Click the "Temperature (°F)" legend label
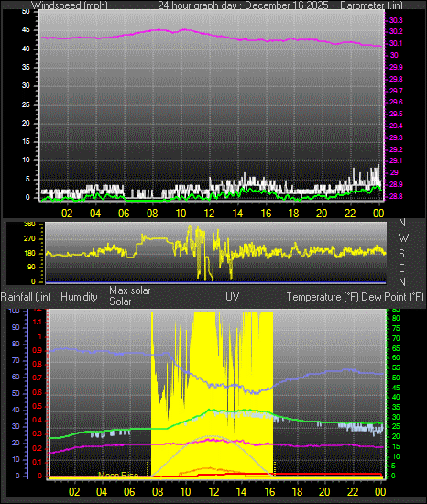Image resolution: width=427 pixels, height=504 pixels. [x=323, y=297]
